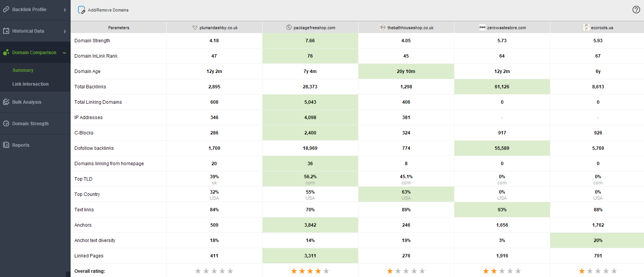Viewport: 644px width, 277px height.
Task: Click highlighted 7.66 domain strength value
Action: pos(310,41)
